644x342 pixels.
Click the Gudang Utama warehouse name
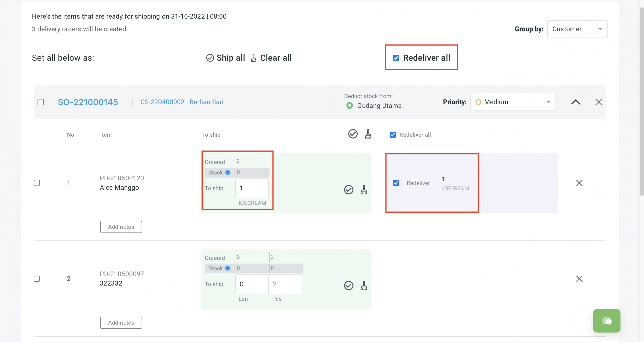(379, 106)
